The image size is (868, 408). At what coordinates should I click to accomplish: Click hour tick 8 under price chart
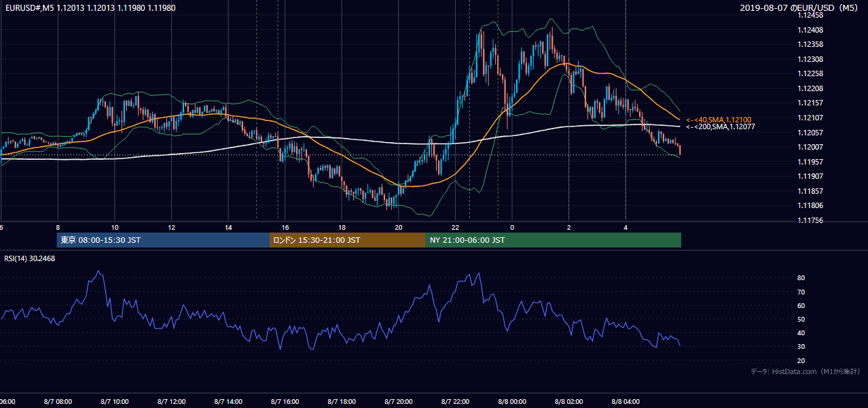[58, 228]
